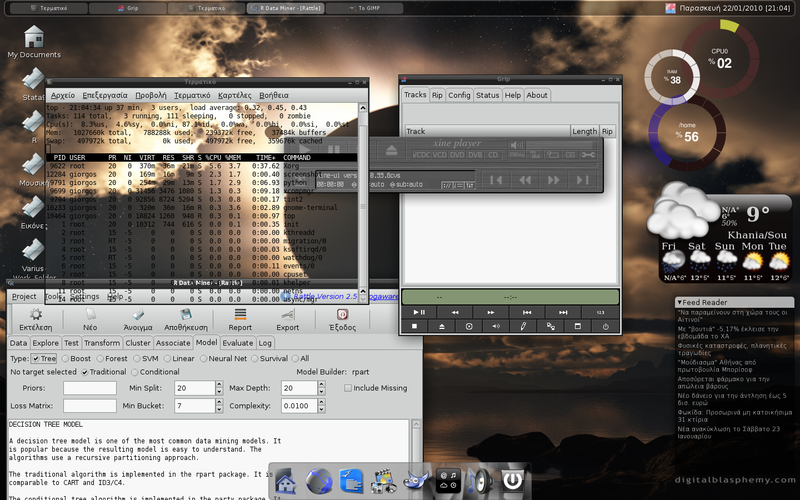The width and height of the screenshot is (800, 500).
Task: Switch to Grip taskbar button
Action: (128, 8)
